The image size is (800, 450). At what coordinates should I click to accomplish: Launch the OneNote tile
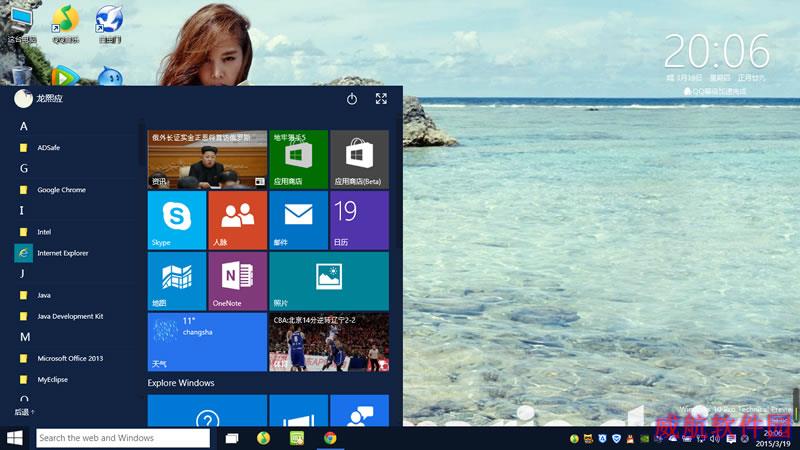(237, 281)
